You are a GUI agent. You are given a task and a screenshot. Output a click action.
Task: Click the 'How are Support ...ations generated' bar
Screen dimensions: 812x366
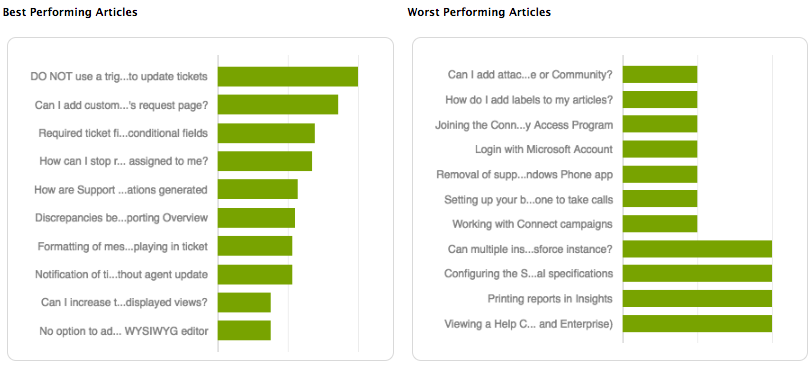[x=258, y=189]
